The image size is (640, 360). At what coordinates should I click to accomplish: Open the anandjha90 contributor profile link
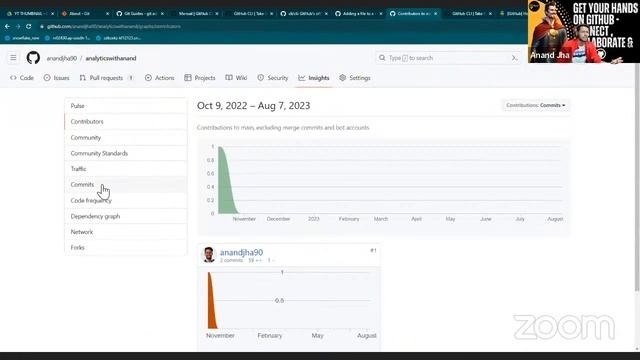(241, 252)
